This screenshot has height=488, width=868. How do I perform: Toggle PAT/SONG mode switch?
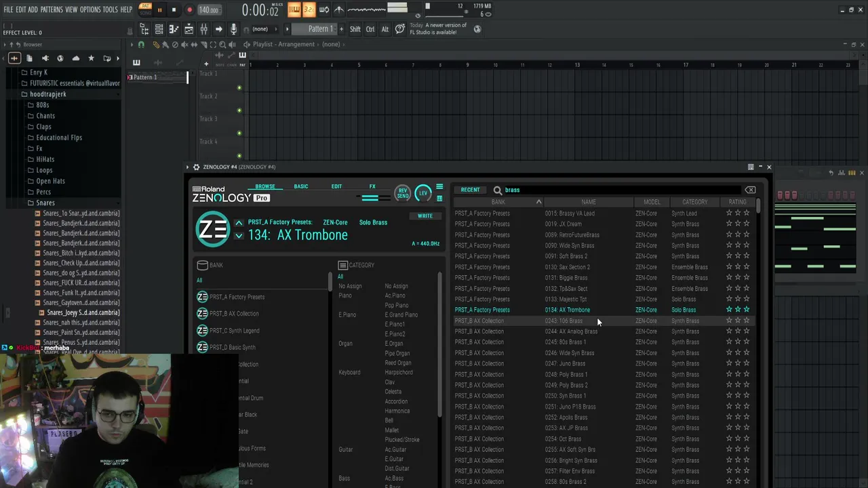[x=145, y=9]
